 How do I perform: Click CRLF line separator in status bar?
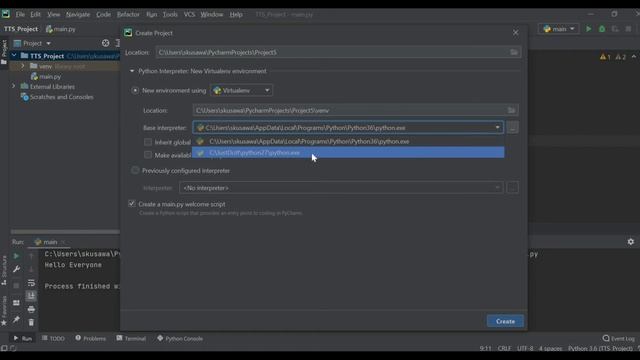(x=504, y=349)
